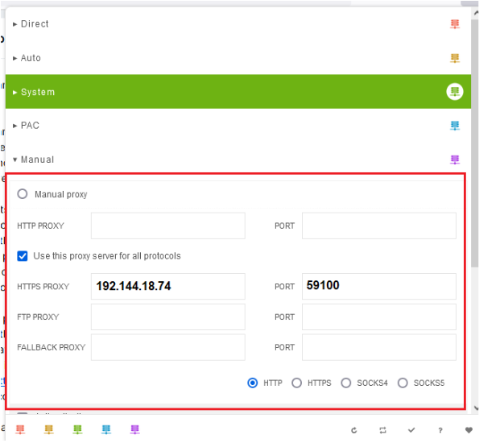Image resolution: width=504 pixels, height=443 pixels.
Task: Click the port field showing 59100
Action: [x=379, y=287]
